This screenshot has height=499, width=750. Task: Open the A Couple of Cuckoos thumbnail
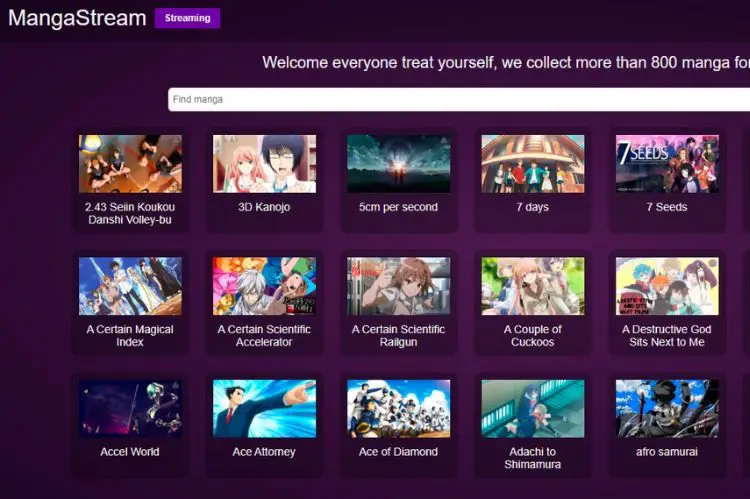[533, 286]
